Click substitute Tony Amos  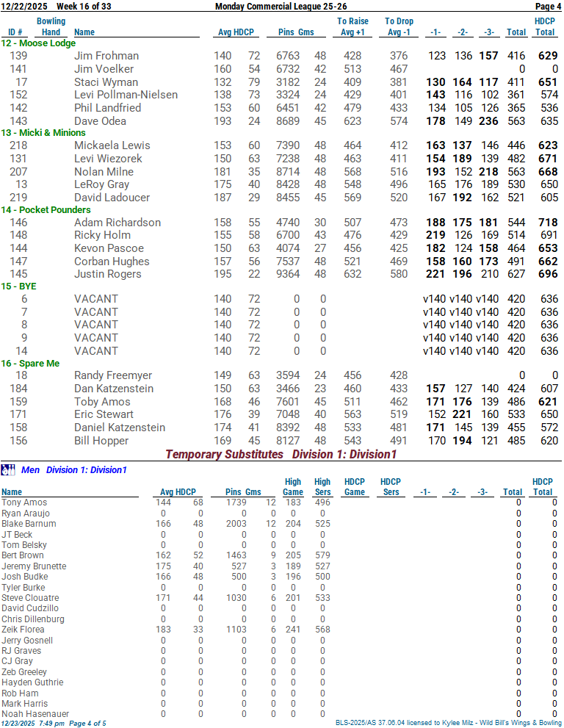[x=24, y=502]
